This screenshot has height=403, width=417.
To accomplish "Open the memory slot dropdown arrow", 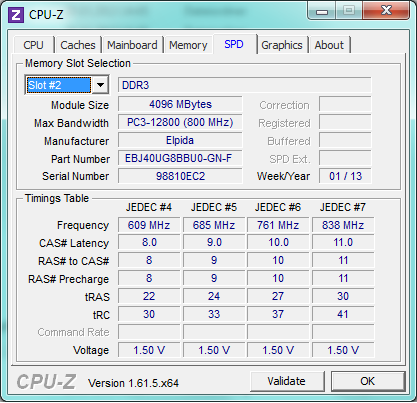I will pyautogui.click(x=100, y=85).
